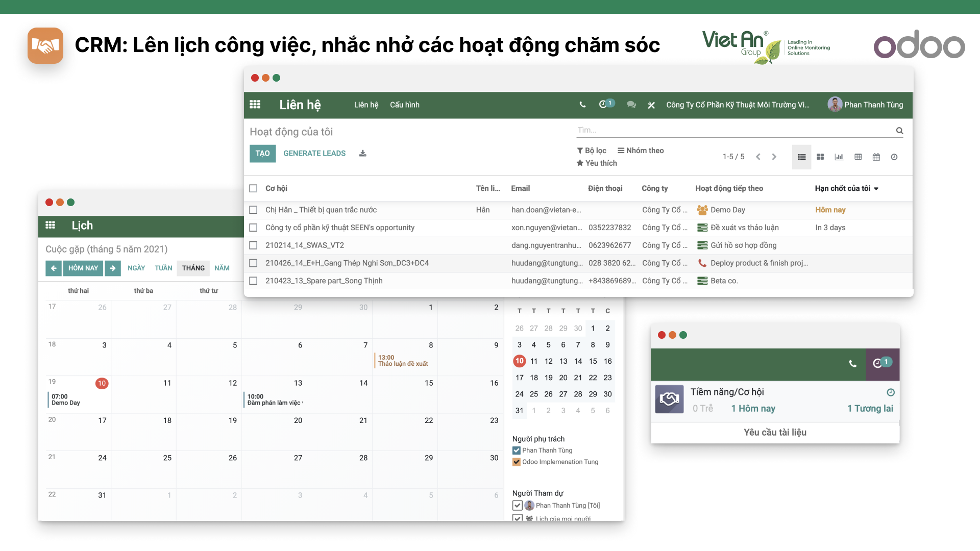Image resolution: width=980 pixels, height=551 pixels.
Task: Click the HÔM NAY calendar button
Action: pyautogui.click(x=83, y=268)
